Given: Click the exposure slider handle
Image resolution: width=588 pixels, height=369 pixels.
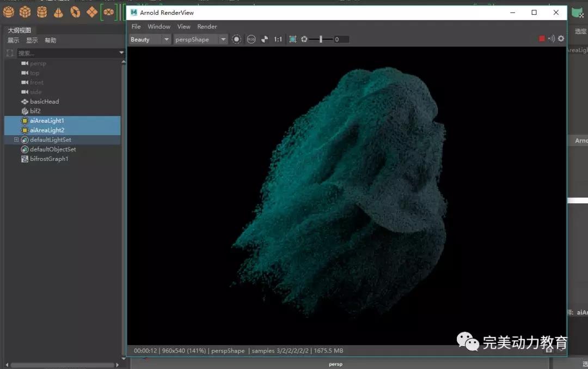Looking at the screenshot, I should [x=321, y=39].
